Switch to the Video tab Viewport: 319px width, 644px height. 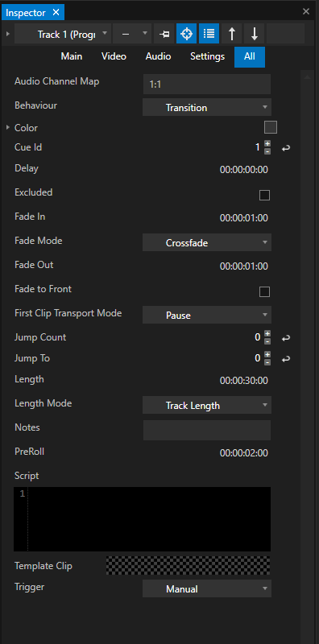click(x=114, y=56)
